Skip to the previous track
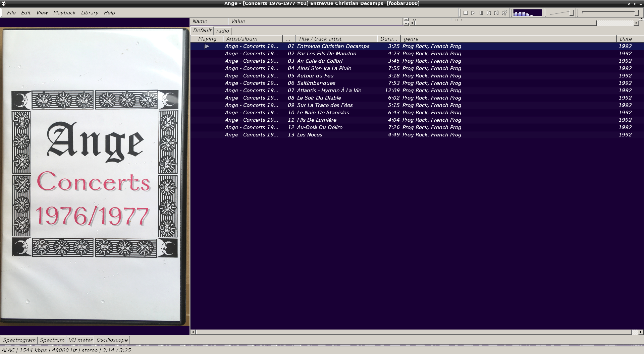644x354 pixels. pyautogui.click(x=489, y=13)
